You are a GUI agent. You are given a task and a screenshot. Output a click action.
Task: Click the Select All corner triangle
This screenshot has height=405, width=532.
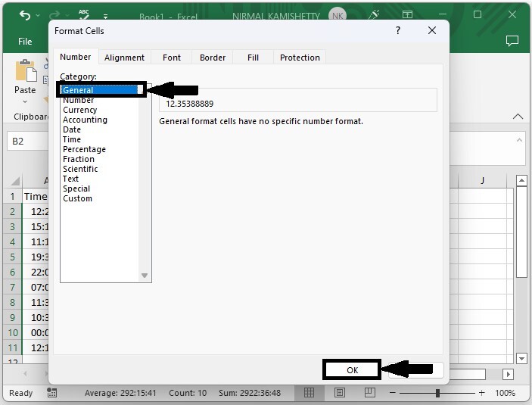(x=14, y=181)
